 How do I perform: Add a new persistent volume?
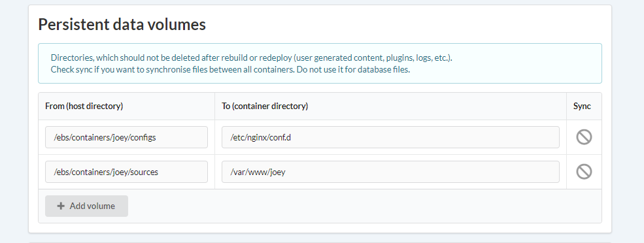(x=87, y=206)
